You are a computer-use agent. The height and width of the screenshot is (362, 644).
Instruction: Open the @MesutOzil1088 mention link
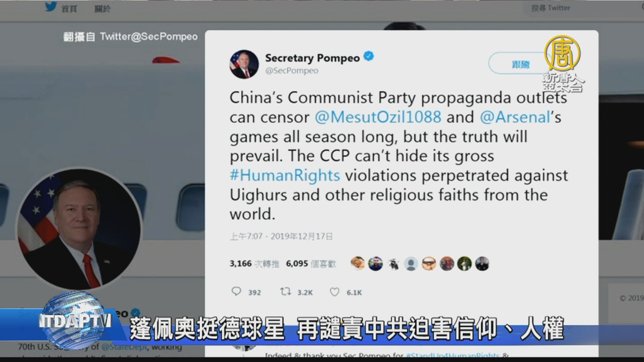(378, 117)
